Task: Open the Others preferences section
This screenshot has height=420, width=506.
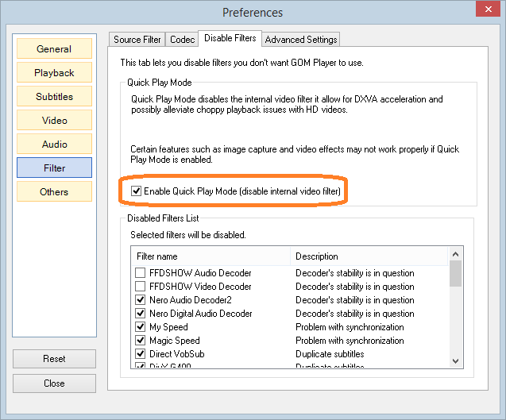Action: pyautogui.click(x=54, y=191)
